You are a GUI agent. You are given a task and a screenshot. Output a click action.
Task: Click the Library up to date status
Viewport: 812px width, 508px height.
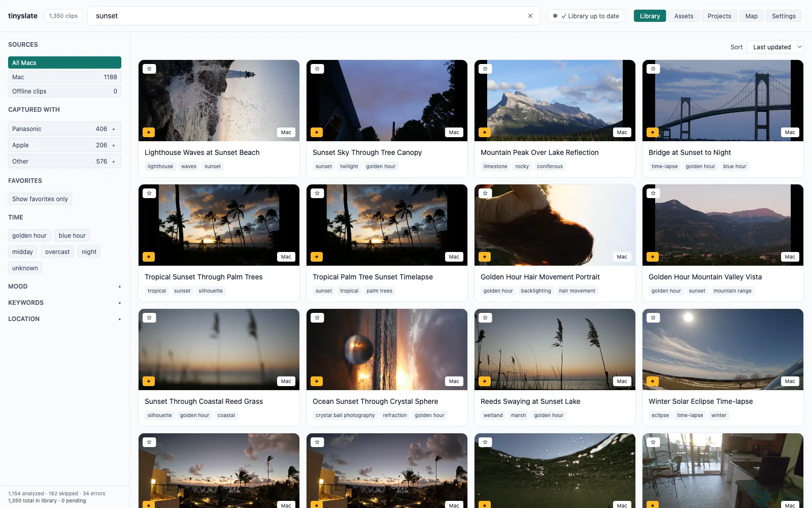pyautogui.click(x=586, y=16)
